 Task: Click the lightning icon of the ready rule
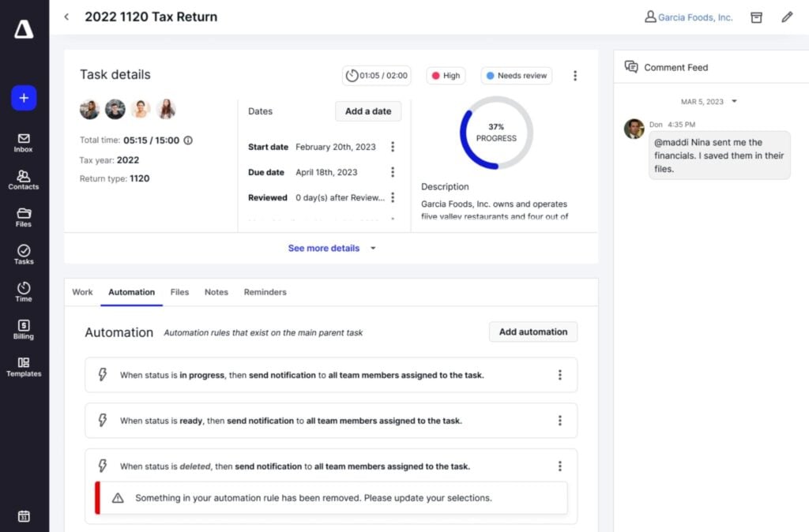103,421
